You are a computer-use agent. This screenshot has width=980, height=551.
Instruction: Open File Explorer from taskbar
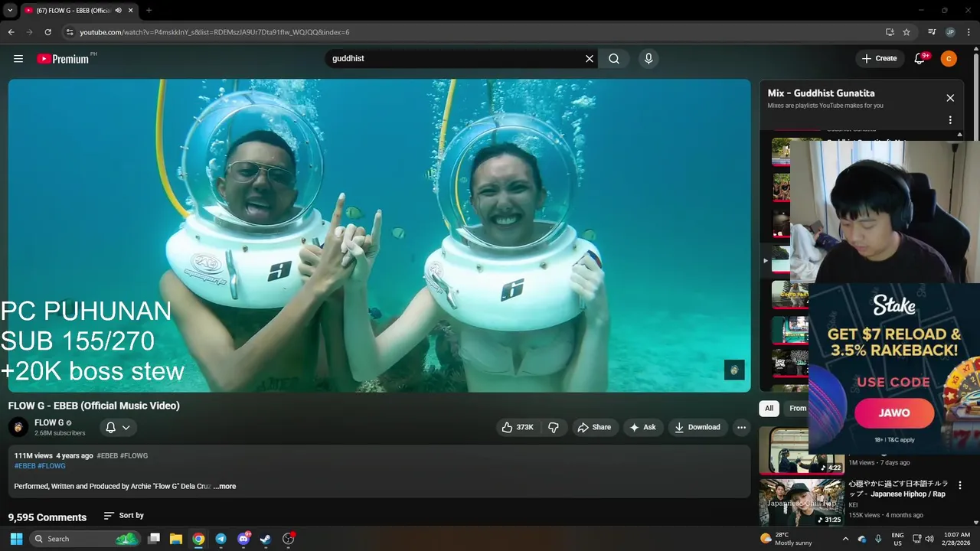(176, 539)
